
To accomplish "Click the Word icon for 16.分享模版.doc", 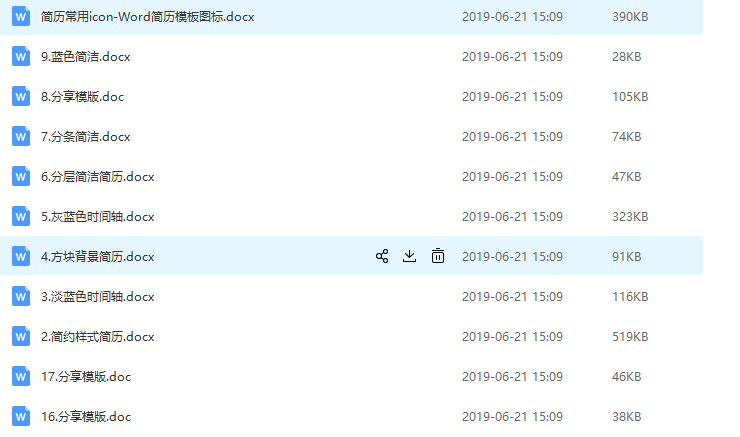I will (x=21, y=416).
